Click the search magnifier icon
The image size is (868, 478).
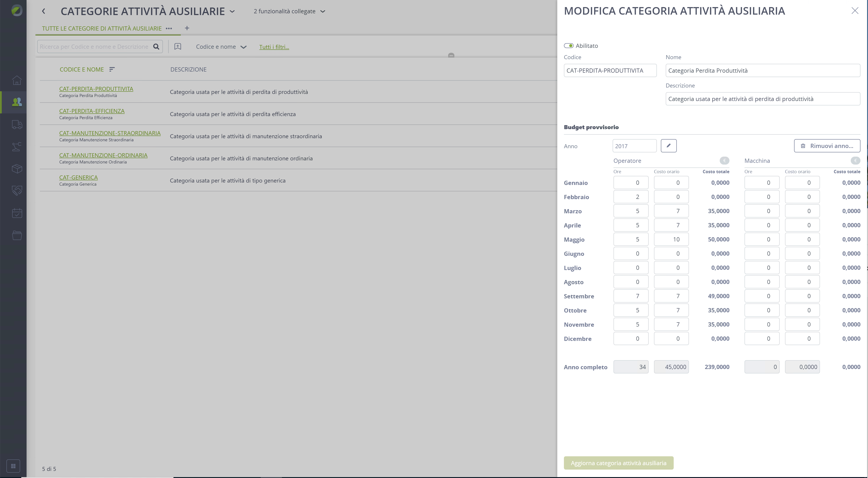156,47
